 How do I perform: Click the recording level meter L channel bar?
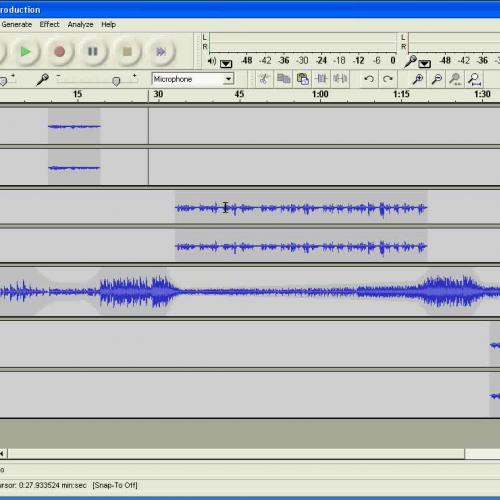pos(454,37)
